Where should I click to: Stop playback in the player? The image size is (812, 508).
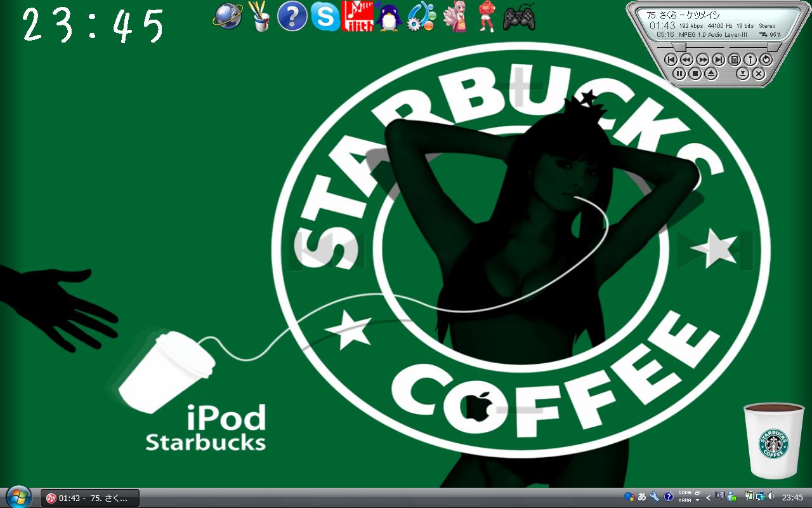coord(695,74)
